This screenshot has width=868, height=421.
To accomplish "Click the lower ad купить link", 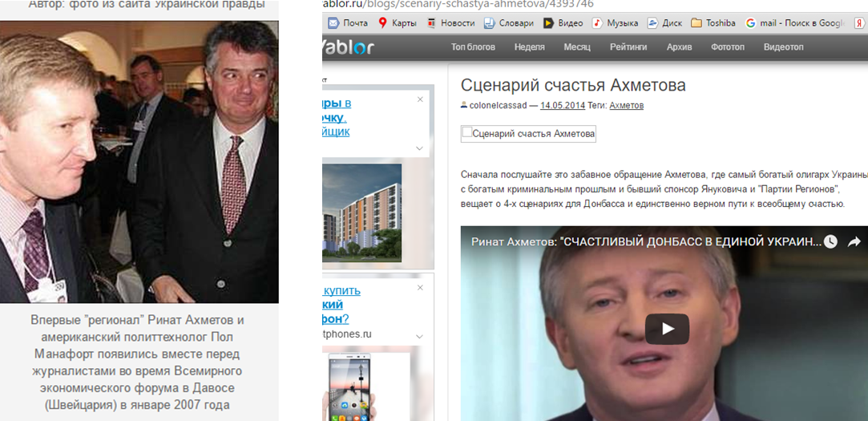I will point(341,290).
